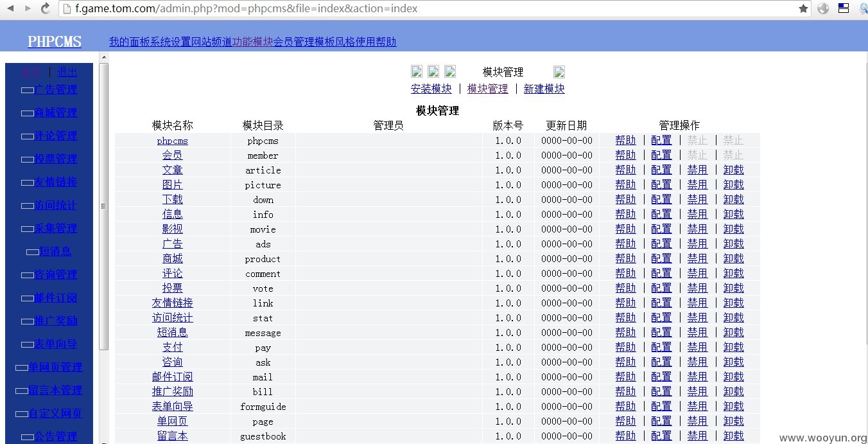Viewport: 868px width, 444px height.
Task: Click the sidebar scrollbar up arrow
Action: (x=103, y=58)
